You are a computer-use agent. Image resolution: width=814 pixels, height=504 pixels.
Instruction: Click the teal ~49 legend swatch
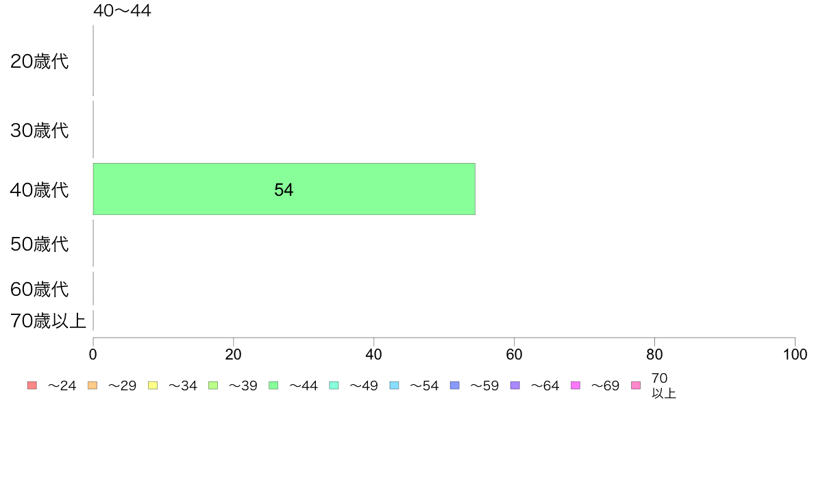click(x=334, y=385)
